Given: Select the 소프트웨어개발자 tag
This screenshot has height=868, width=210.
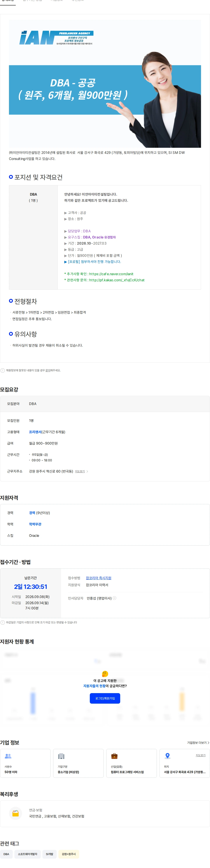Looking at the screenshot, I should tap(28, 854).
